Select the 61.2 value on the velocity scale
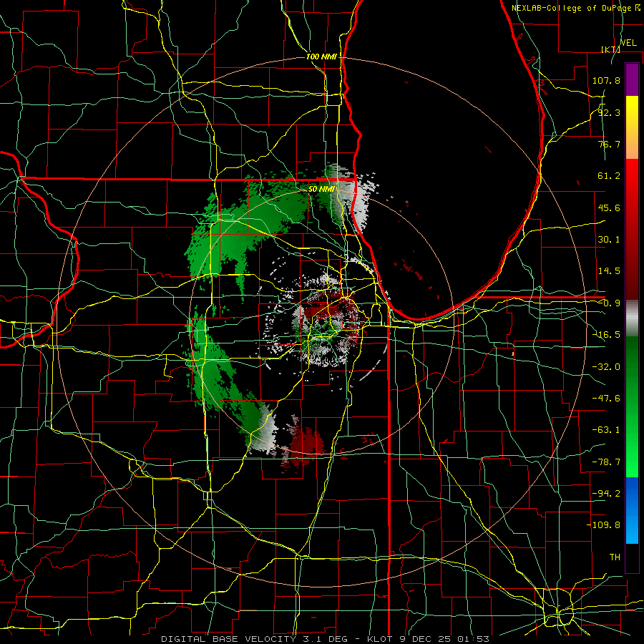Screen dimensions: 644x644 [x=609, y=176]
